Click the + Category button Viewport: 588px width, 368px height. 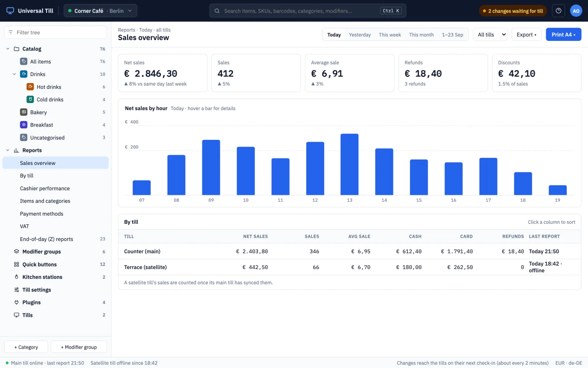coord(26,347)
